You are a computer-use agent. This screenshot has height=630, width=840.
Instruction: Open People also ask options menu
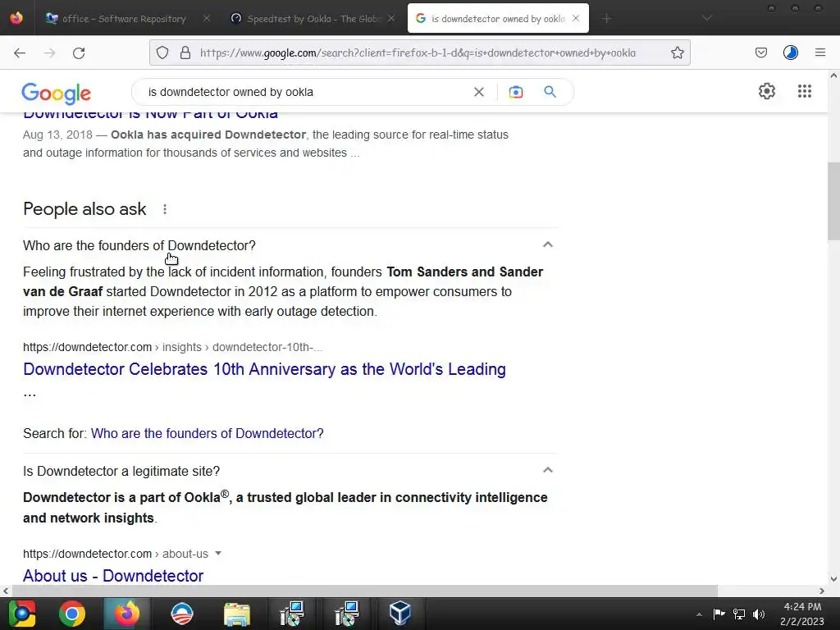(x=165, y=209)
